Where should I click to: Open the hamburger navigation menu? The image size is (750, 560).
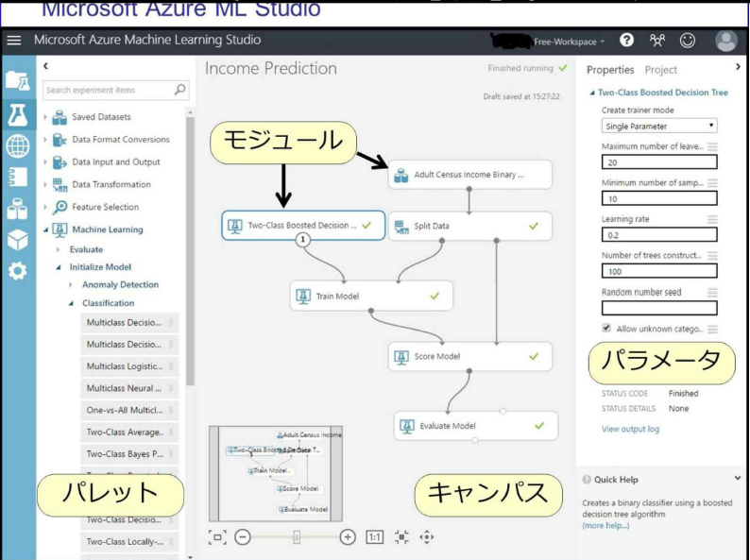14,41
